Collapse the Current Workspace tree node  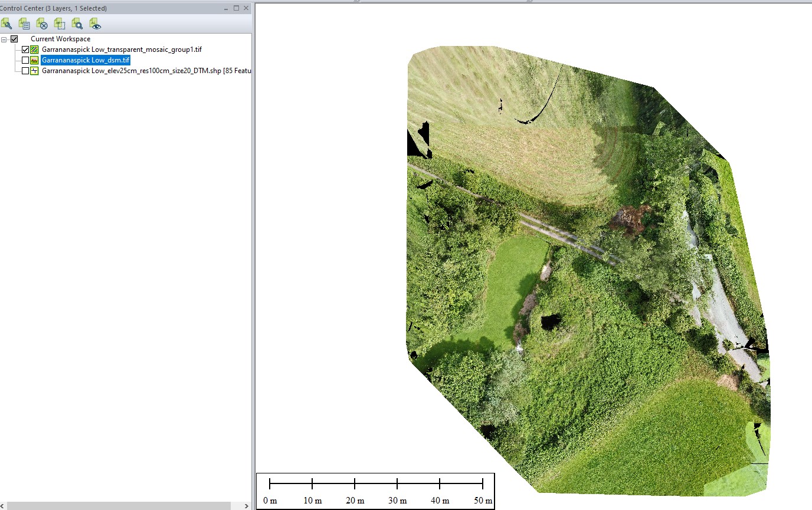5,39
